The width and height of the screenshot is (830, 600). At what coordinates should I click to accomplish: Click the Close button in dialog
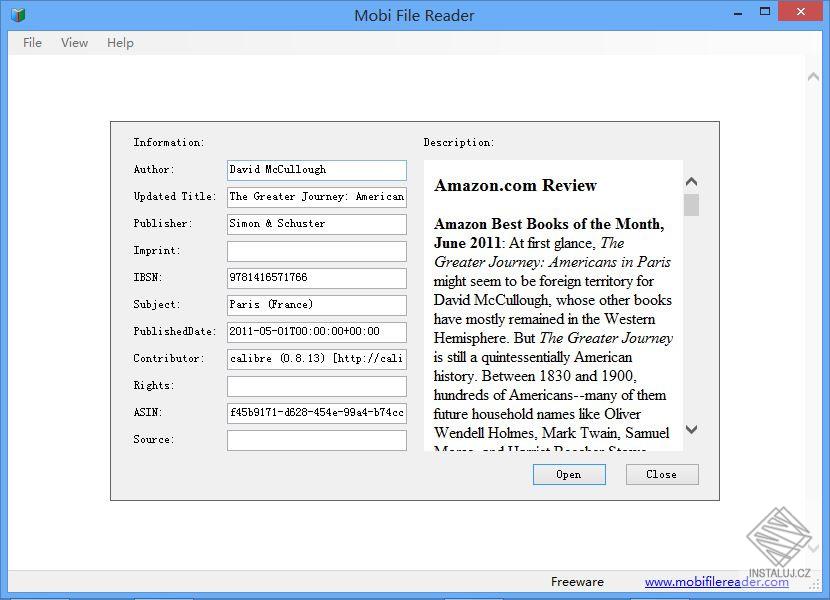pyautogui.click(x=662, y=474)
